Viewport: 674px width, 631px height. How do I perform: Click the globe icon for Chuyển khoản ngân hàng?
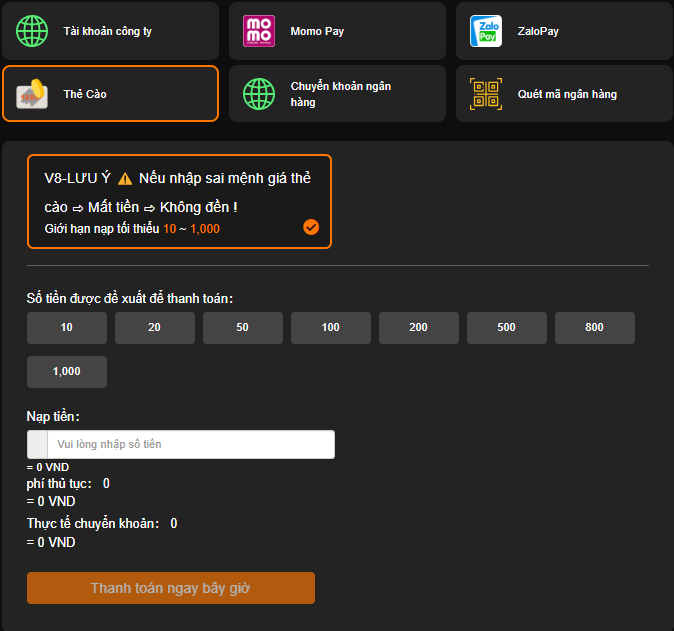point(259,94)
